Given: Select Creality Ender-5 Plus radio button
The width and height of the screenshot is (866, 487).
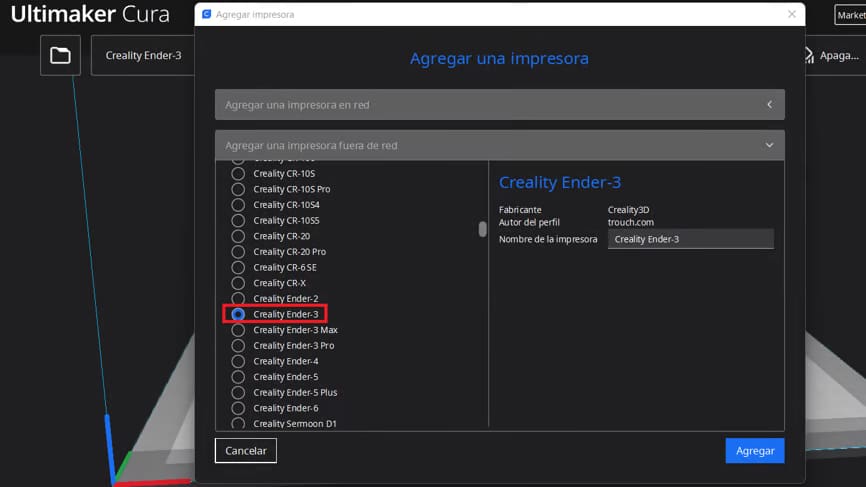Looking at the screenshot, I should click(238, 393).
